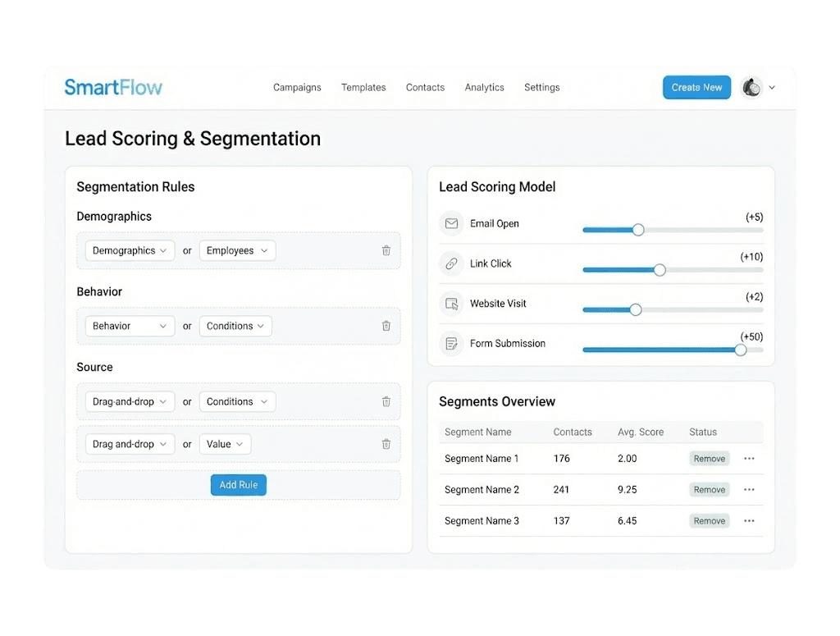Open the Employees dropdown
This screenshot has width=840, height=636.
(237, 250)
